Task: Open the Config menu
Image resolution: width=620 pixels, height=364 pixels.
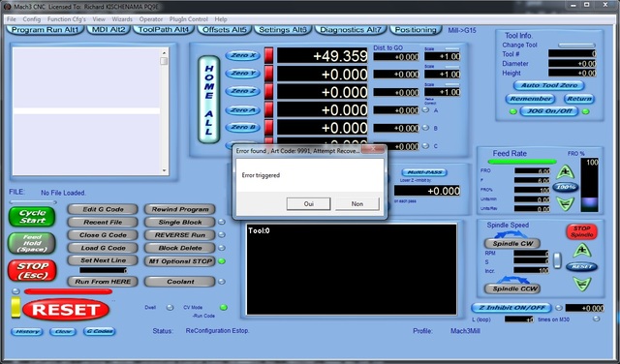Action: click(x=32, y=19)
